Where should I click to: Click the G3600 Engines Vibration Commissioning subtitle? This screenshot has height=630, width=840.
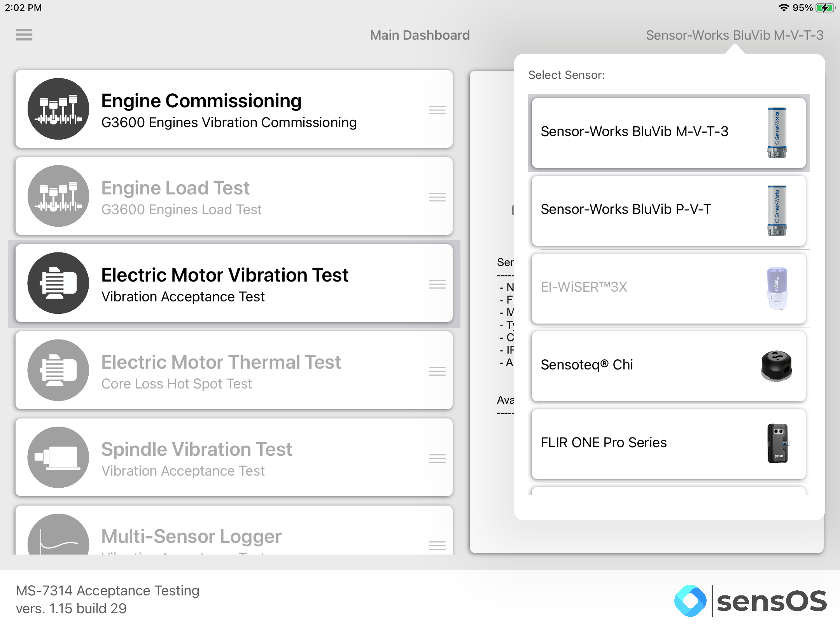pos(229,122)
